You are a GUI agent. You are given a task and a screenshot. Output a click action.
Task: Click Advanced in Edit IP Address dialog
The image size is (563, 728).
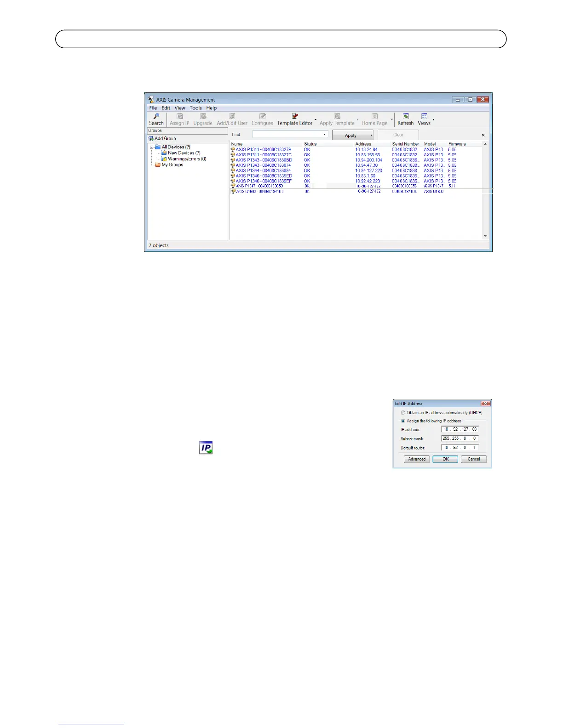pyautogui.click(x=417, y=459)
